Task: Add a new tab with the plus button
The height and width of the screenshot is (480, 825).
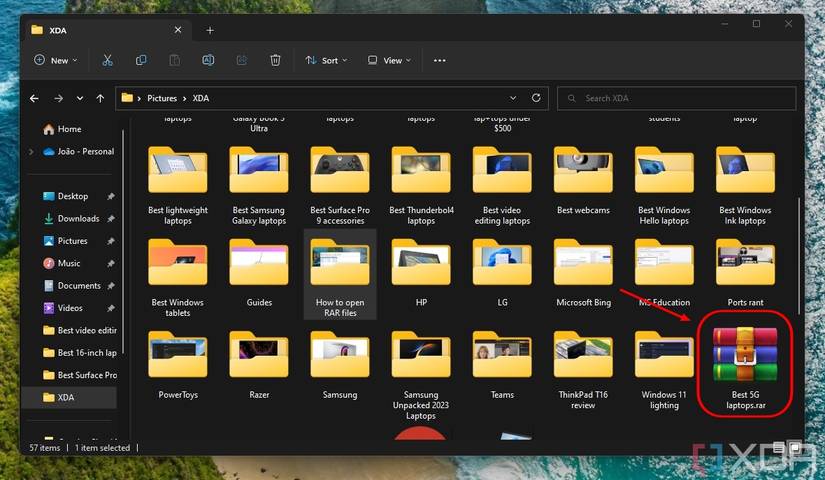Action: coord(210,30)
